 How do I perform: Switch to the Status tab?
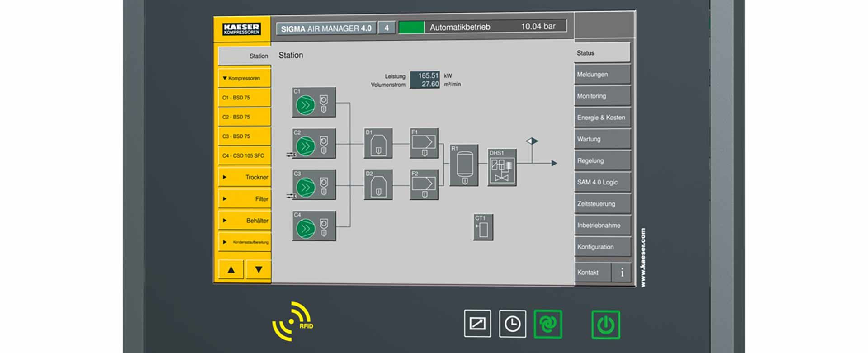click(x=602, y=53)
